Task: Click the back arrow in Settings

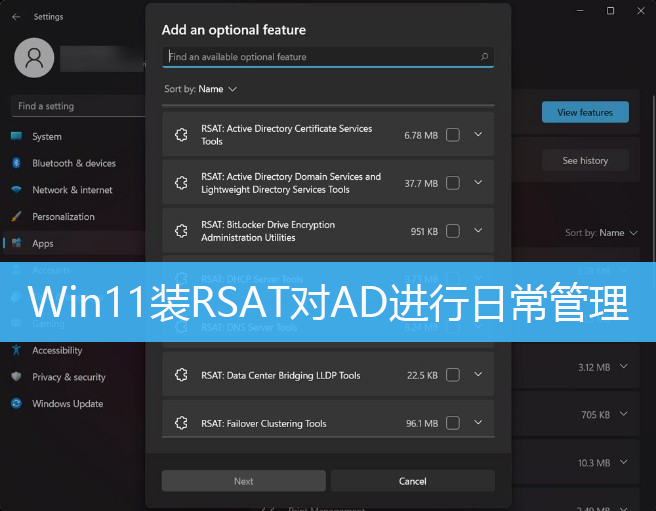Action: point(16,17)
